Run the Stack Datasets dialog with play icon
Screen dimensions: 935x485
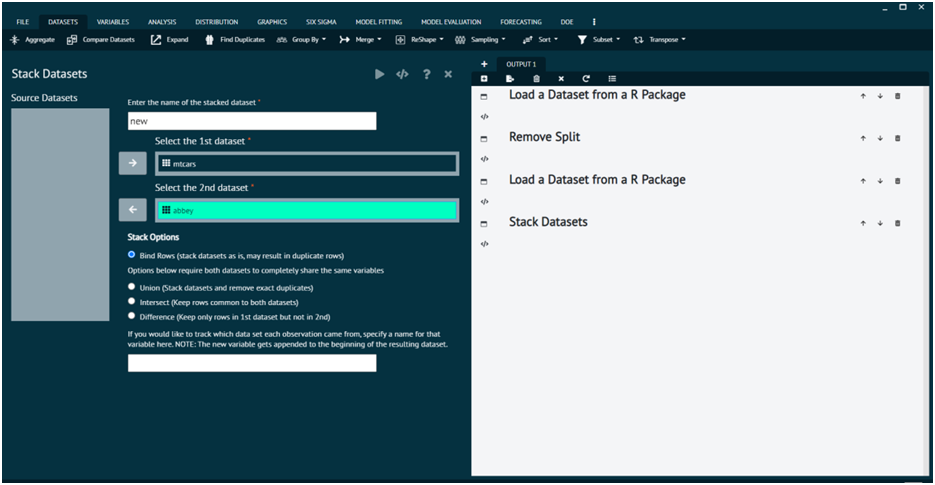[x=379, y=74]
